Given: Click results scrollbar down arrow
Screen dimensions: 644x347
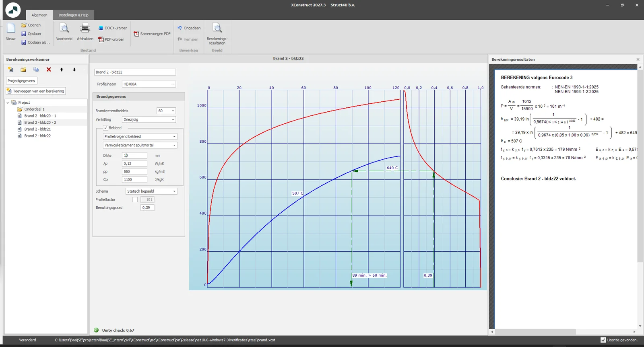Looking at the screenshot, I should click(640, 326).
